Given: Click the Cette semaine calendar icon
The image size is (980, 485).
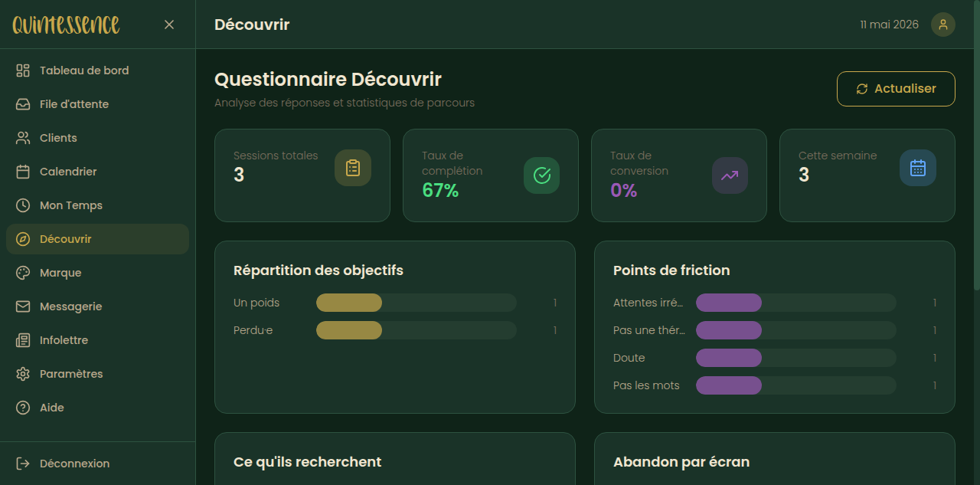Looking at the screenshot, I should (918, 168).
